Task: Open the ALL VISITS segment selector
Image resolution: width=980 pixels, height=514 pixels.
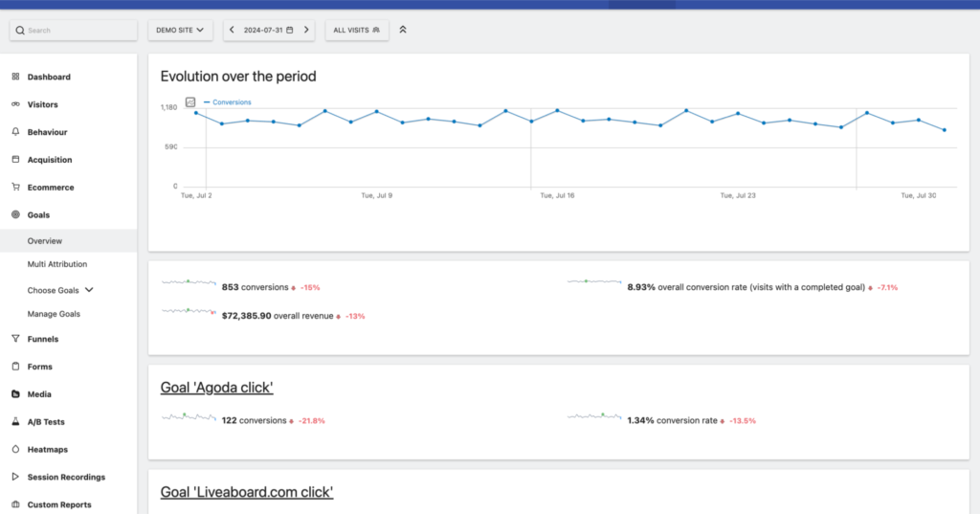Action: tap(357, 31)
